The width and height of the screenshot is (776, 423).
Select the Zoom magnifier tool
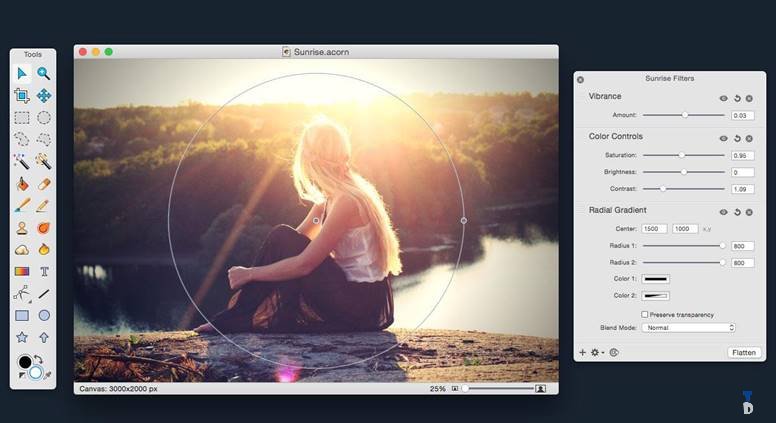point(44,74)
